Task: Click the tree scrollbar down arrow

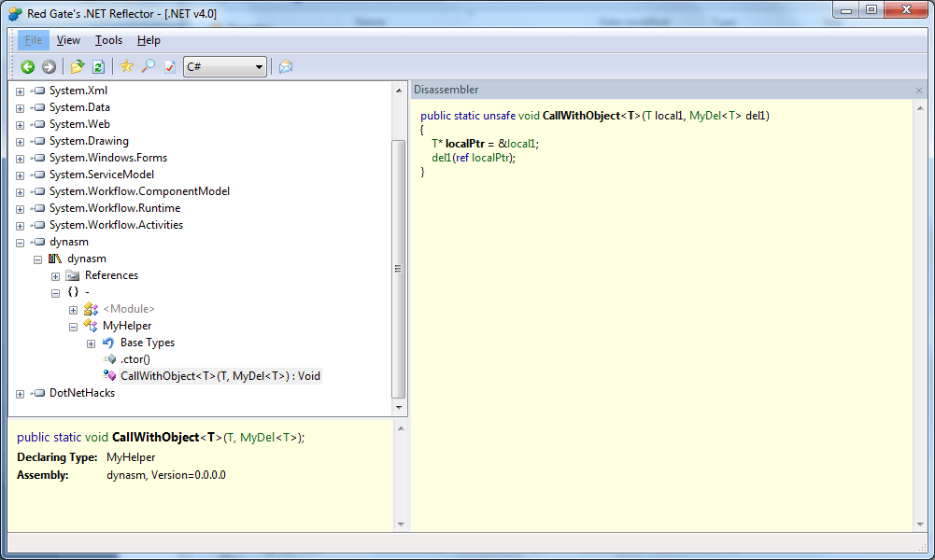Action: (399, 408)
